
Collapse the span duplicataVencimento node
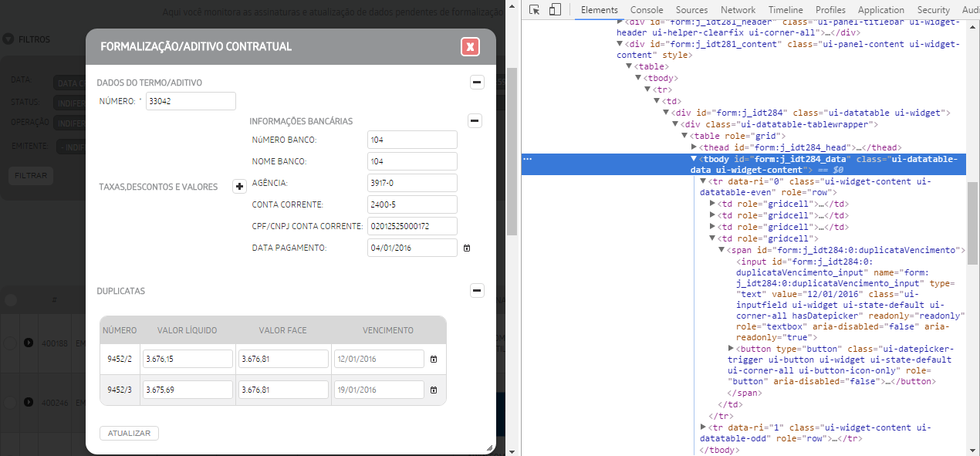721,250
